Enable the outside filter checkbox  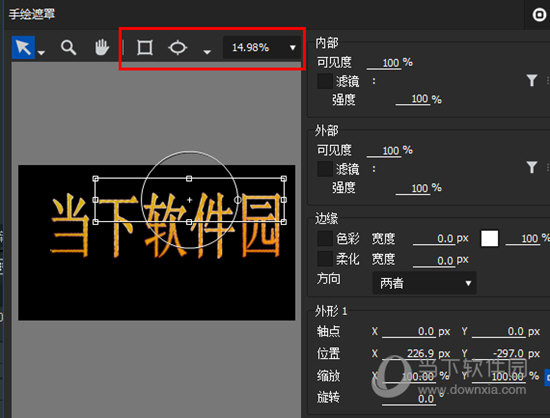pyautogui.click(x=324, y=169)
